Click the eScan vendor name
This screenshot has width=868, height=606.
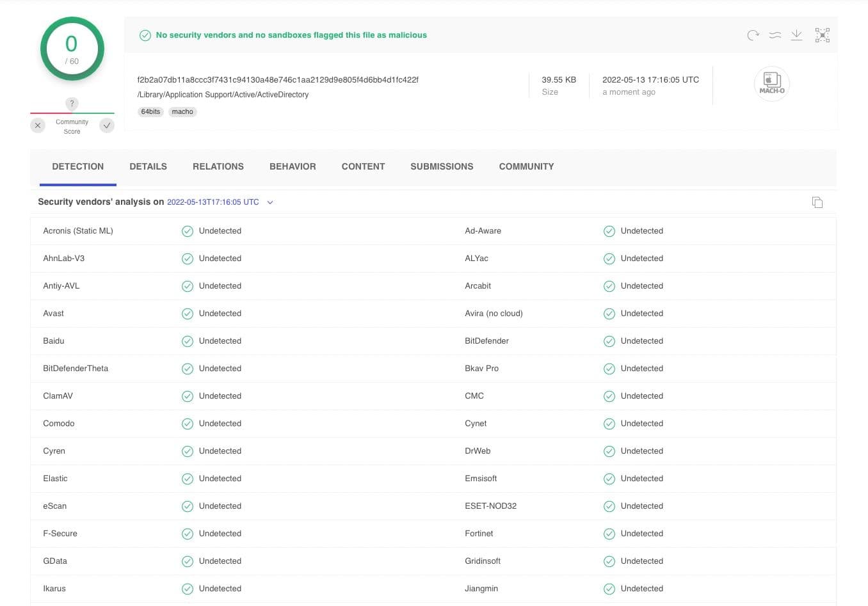click(55, 506)
